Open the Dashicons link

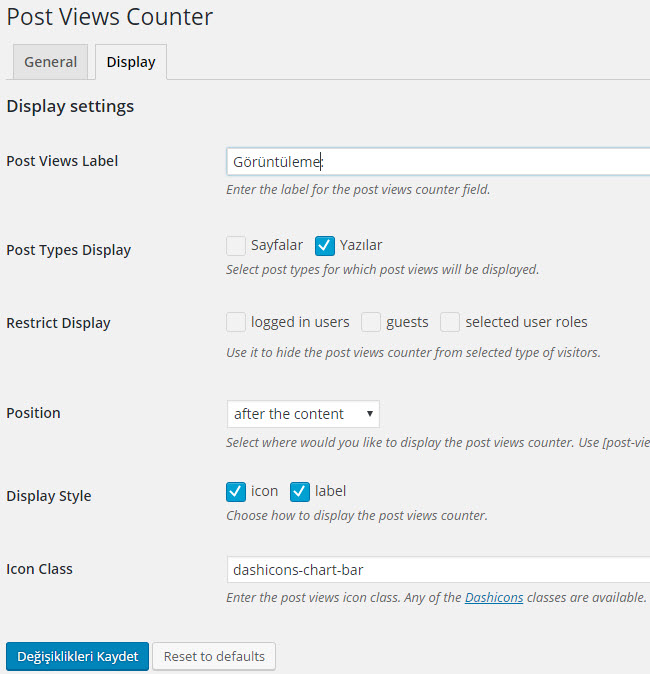pos(494,598)
